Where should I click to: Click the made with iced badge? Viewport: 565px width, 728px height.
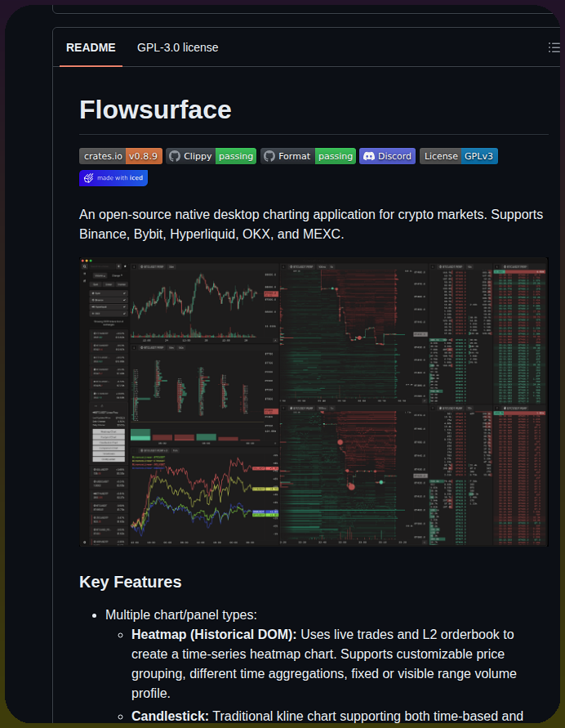[113, 178]
